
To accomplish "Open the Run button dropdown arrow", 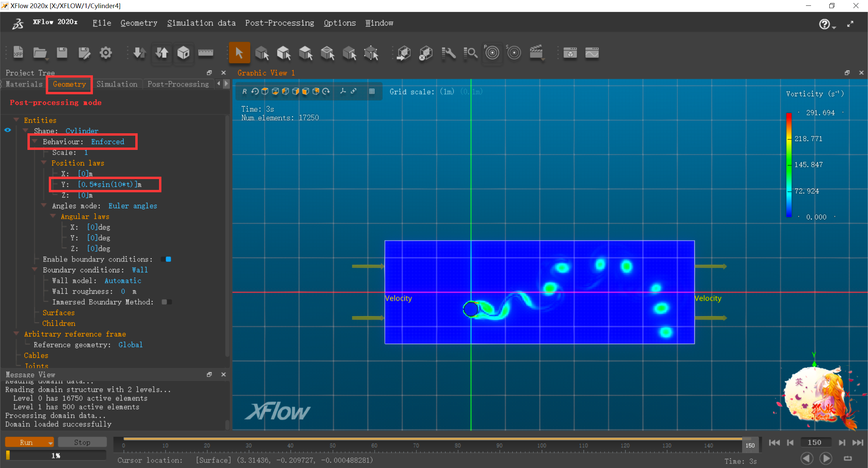I will [x=51, y=443].
